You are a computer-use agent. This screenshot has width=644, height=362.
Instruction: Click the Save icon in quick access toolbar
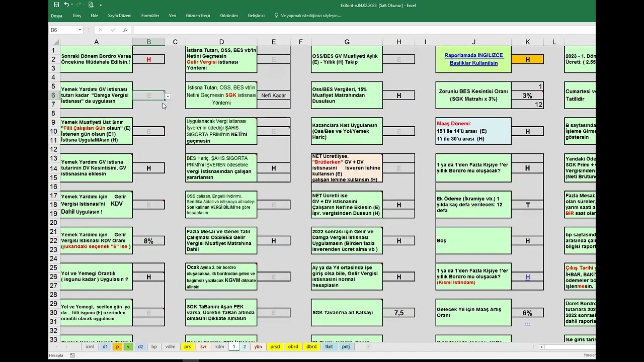(56, 5)
